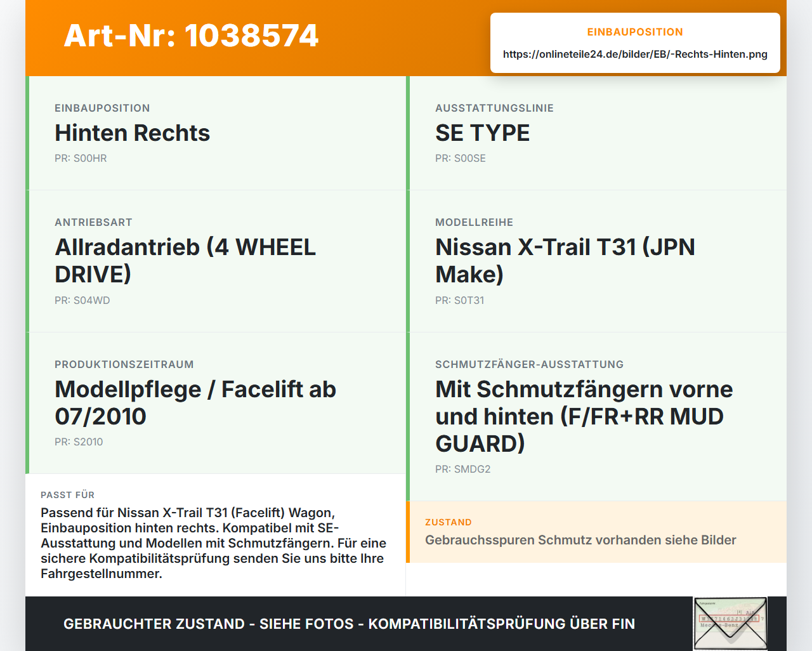Screen dimensions: 812x651
Task: Click the AUSSTATTUNGSLINIE label
Action: [x=494, y=108]
